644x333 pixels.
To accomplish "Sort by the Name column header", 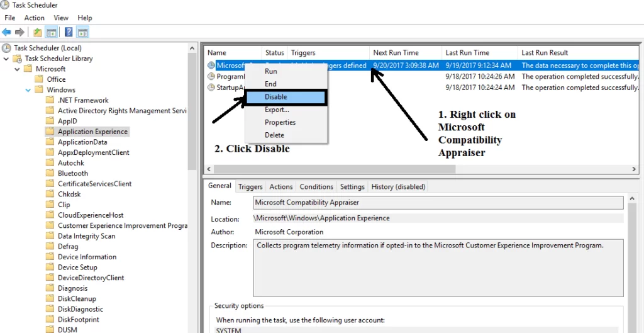I will coord(233,53).
